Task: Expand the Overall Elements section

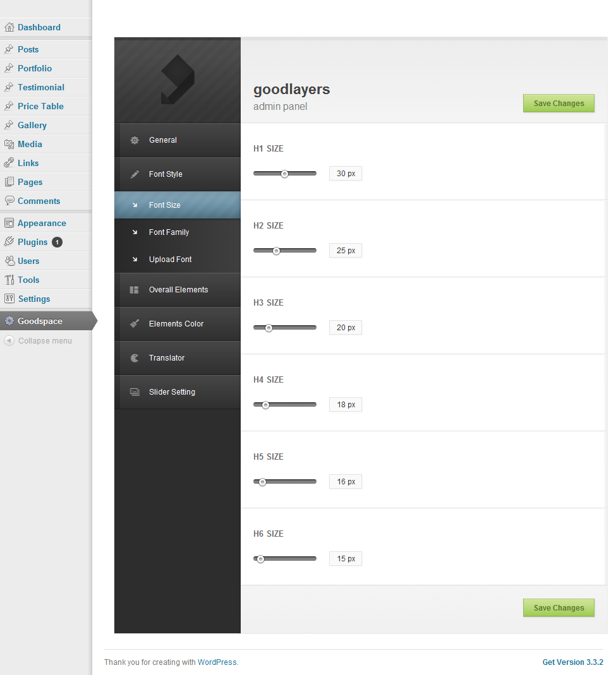Action: (178, 290)
